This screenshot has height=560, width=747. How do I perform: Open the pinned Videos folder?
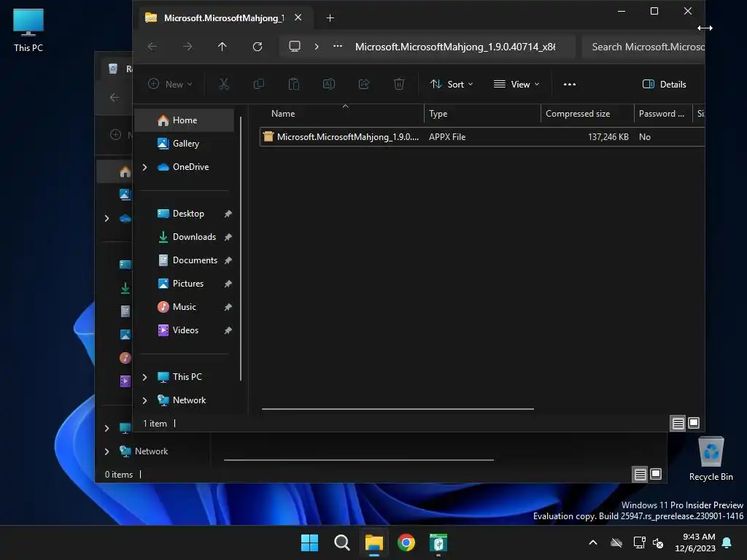[185, 330]
